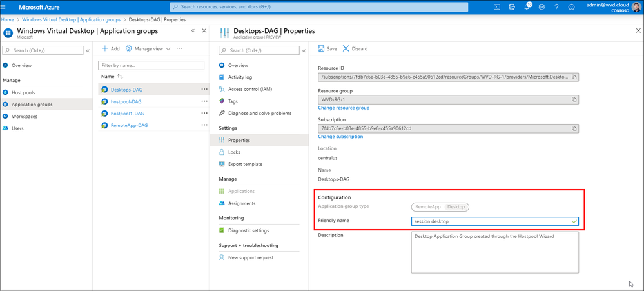This screenshot has width=644, height=291.
Task: Click the Windows Virtual Desktop menu search box
Action: [43, 50]
